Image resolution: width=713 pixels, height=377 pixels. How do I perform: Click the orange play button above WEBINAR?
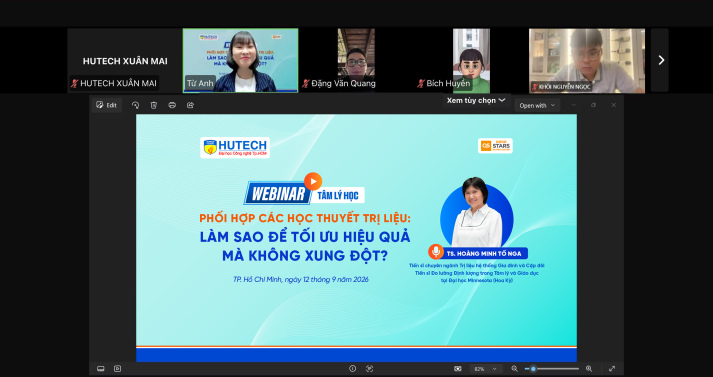(x=313, y=181)
